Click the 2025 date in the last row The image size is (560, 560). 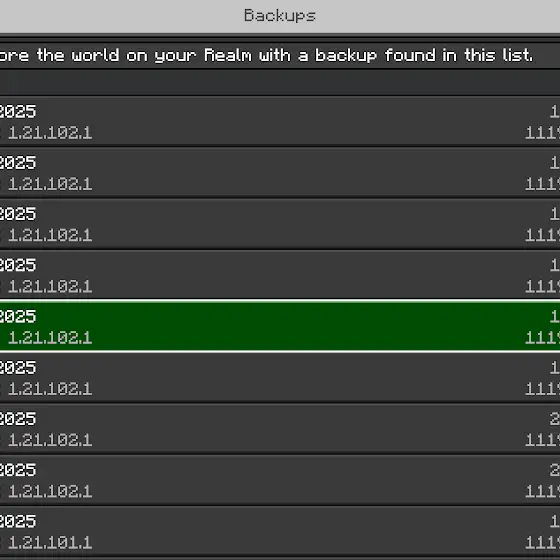(x=18, y=521)
